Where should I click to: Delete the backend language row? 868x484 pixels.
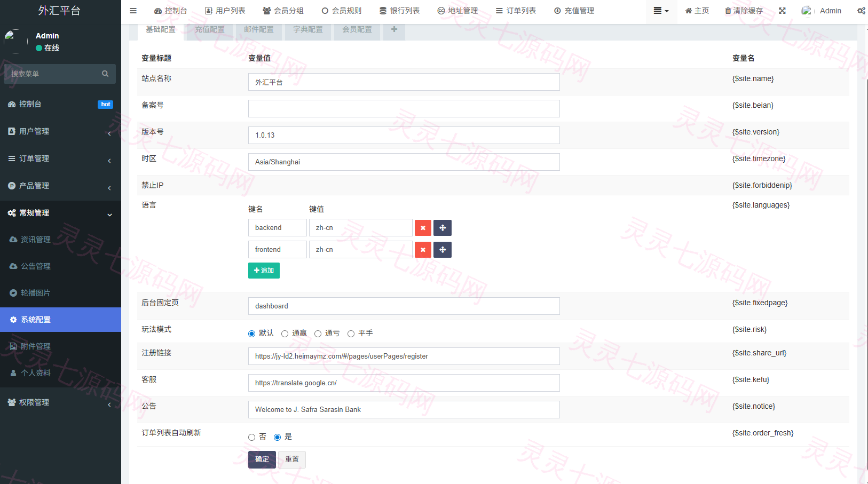[423, 228]
